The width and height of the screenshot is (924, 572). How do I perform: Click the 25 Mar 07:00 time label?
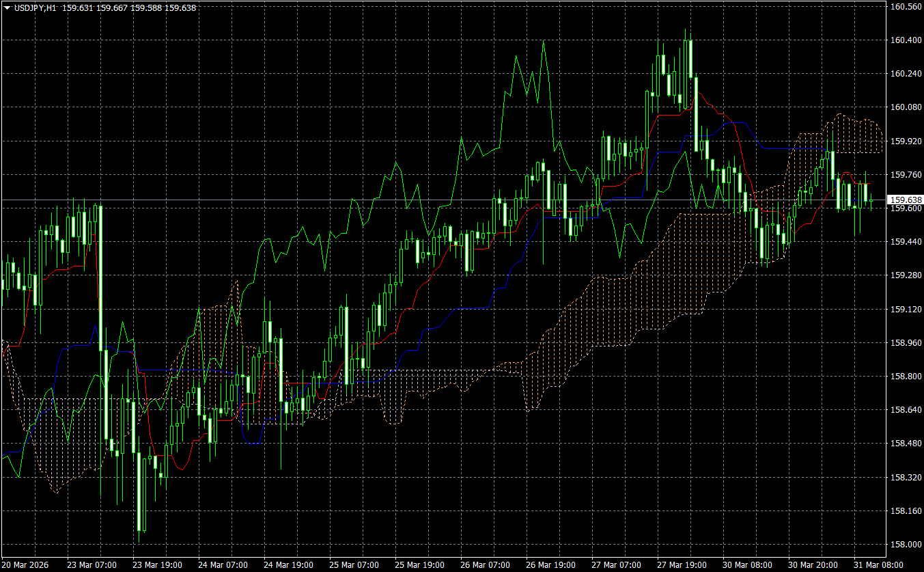[x=354, y=565]
